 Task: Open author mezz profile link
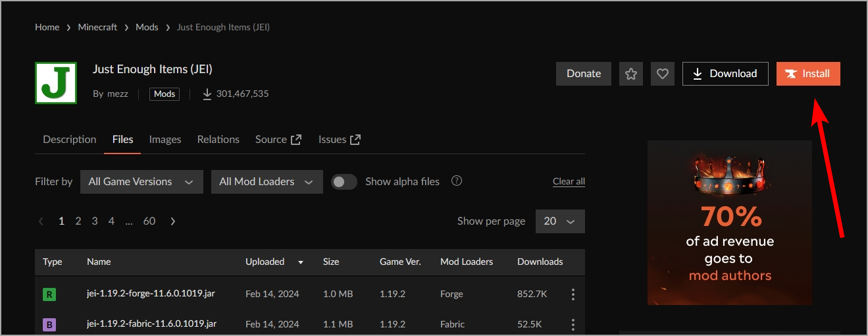pos(119,94)
